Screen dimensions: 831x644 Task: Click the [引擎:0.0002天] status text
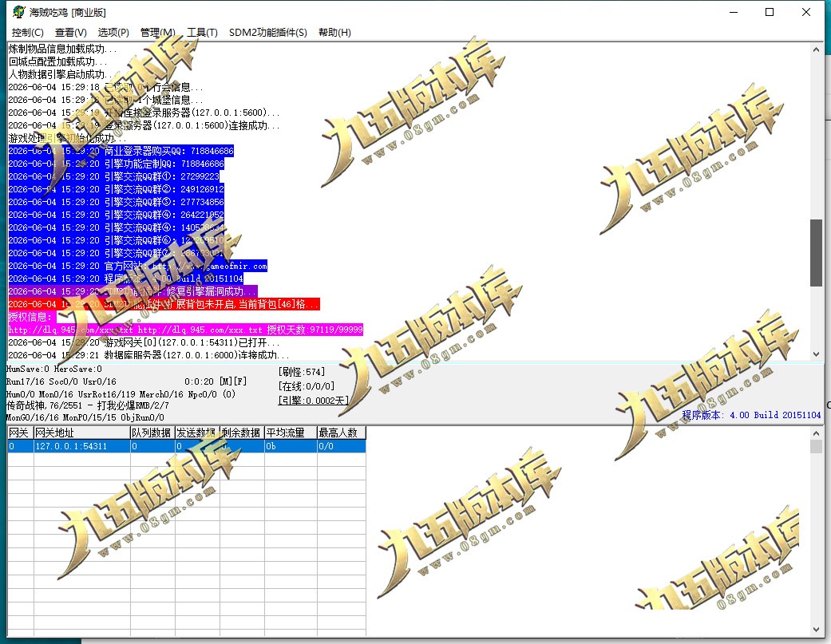313,401
